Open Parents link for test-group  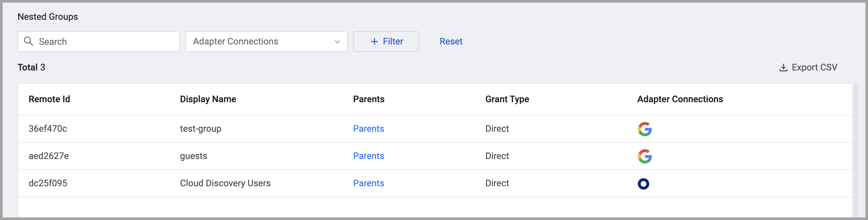pyautogui.click(x=368, y=128)
